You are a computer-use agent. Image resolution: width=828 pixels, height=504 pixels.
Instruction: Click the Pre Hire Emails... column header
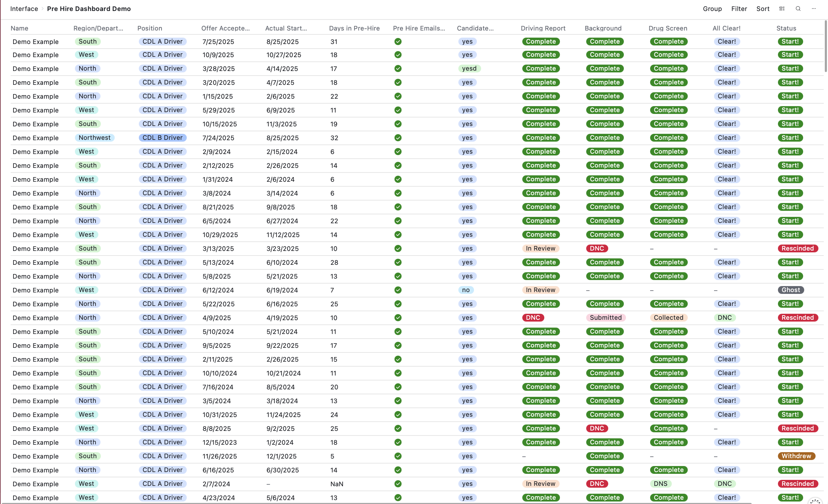pos(419,28)
